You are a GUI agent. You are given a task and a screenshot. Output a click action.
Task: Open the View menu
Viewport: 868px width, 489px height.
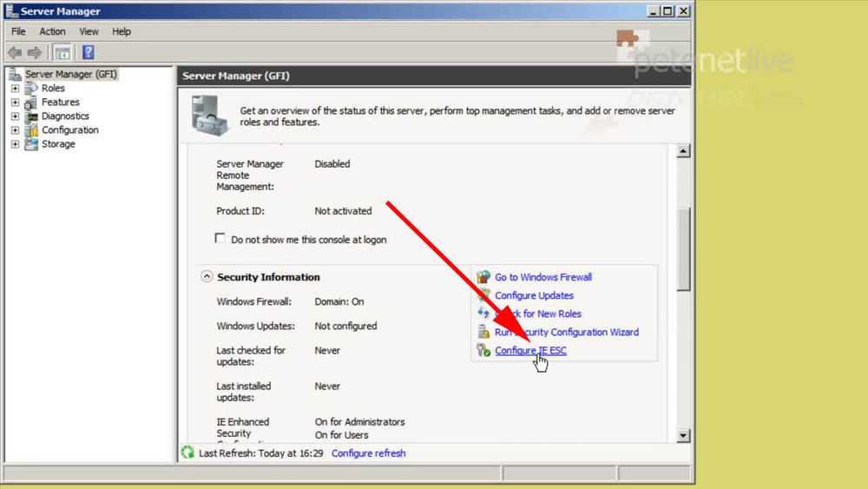(89, 31)
